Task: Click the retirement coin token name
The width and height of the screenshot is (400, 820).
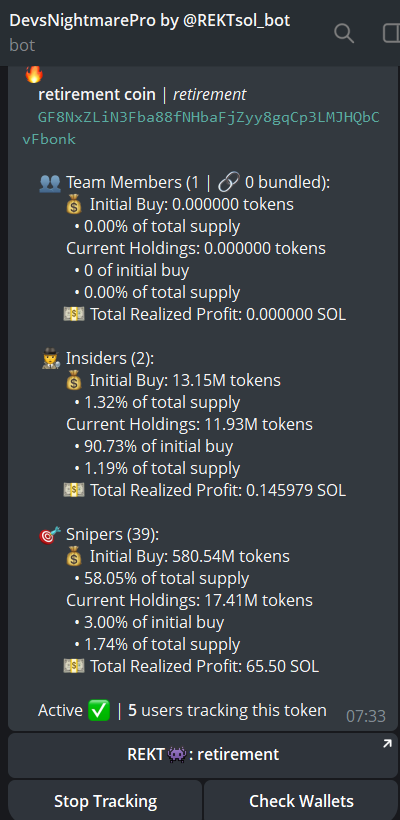Action: coord(97,95)
